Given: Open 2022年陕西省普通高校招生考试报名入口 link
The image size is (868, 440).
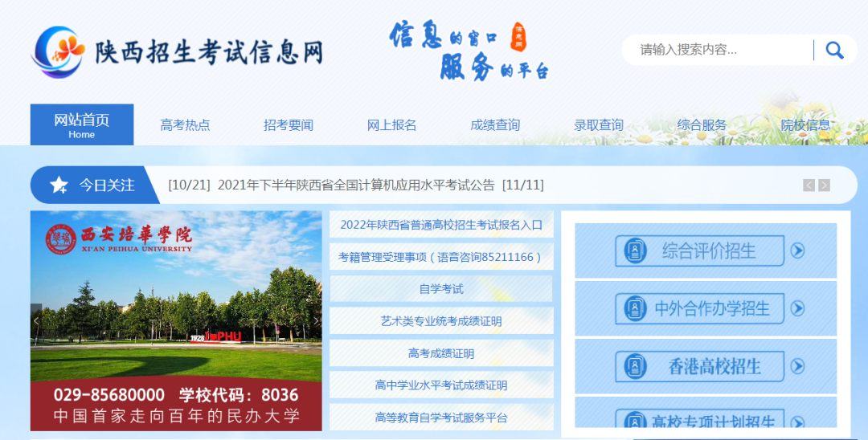Looking at the screenshot, I should (441, 225).
